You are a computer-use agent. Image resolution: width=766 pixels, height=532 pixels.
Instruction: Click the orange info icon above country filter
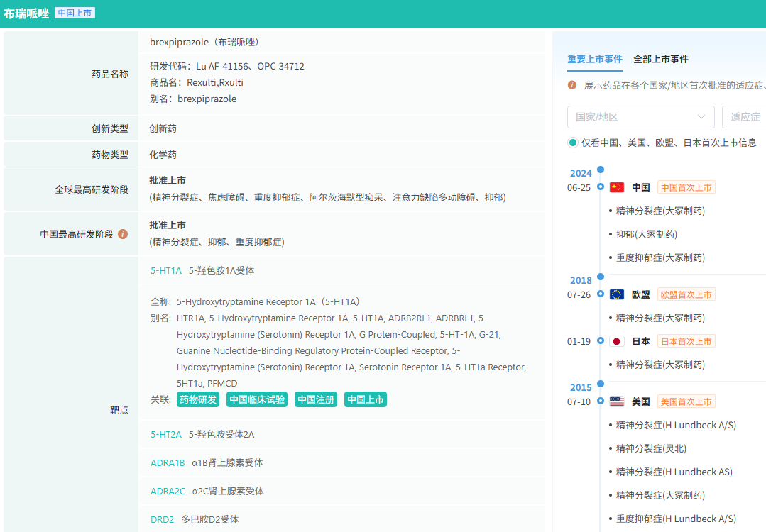pyautogui.click(x=572, y=85)
